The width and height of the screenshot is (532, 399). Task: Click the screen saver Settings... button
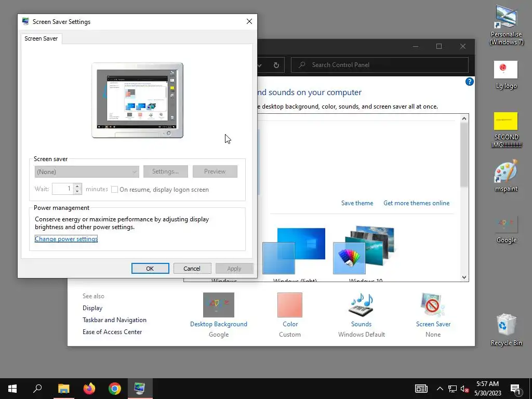coord(166,171)
